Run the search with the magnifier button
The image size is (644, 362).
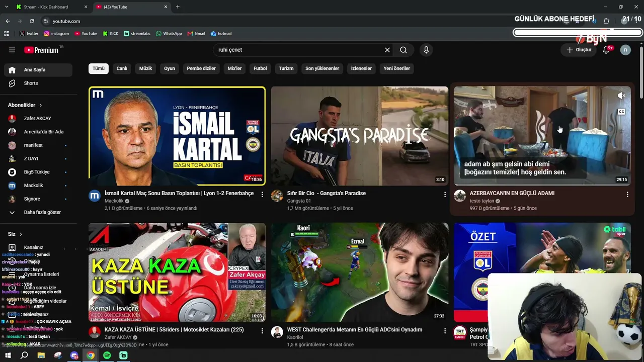tap(404, 50)
